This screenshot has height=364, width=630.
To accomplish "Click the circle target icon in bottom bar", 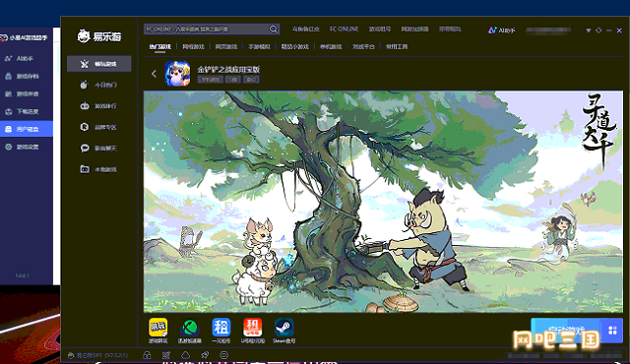I will pyautogui.click(x=223, y=355).
